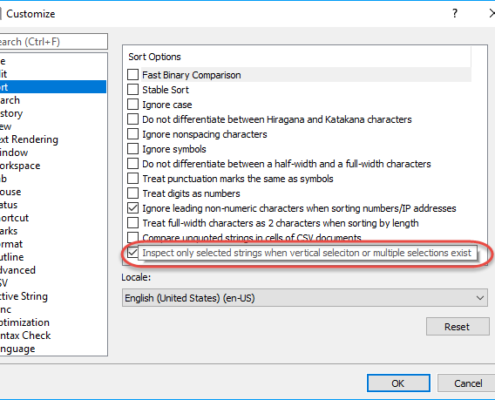Go to Syntax Check category
This screenshot has width=495, height=400.
click(25, 335)
